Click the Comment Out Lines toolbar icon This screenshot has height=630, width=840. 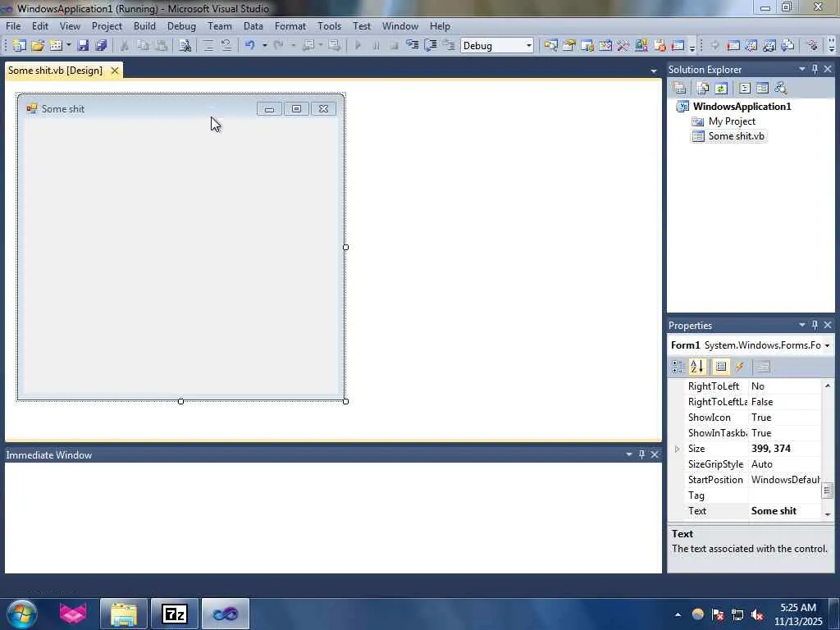pyautogui.click(x=208, y=46)
